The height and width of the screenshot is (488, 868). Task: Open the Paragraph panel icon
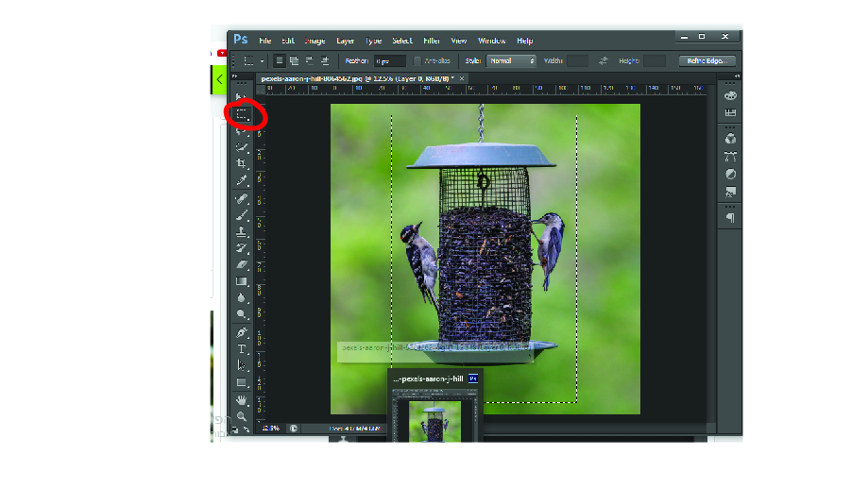tap(730, 217)
